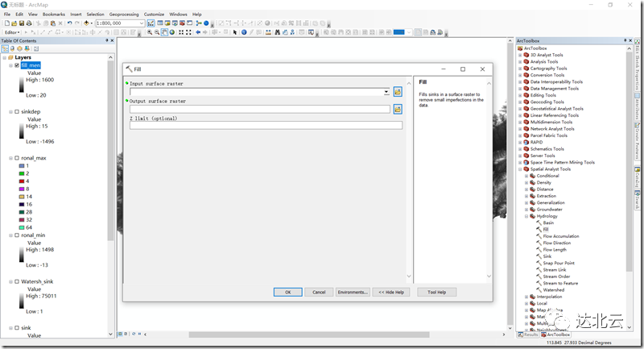Enable the sinkdep layer checkbox

[17, 111]
